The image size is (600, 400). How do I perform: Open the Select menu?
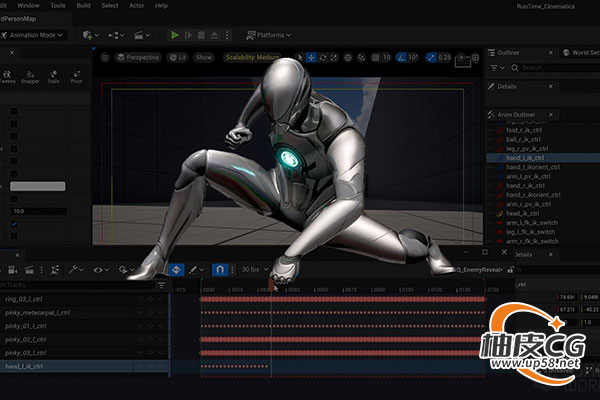(110, 5)
